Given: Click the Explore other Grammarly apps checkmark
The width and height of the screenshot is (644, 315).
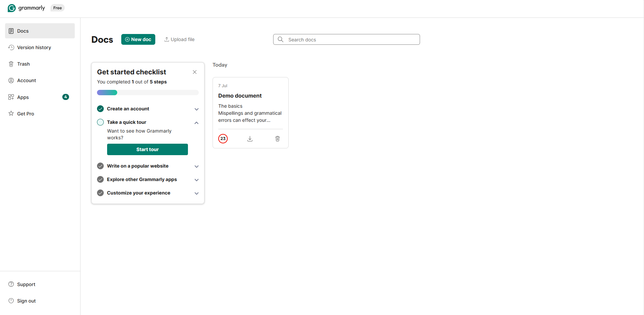Looking at the screenshot, I should point(100,179).
